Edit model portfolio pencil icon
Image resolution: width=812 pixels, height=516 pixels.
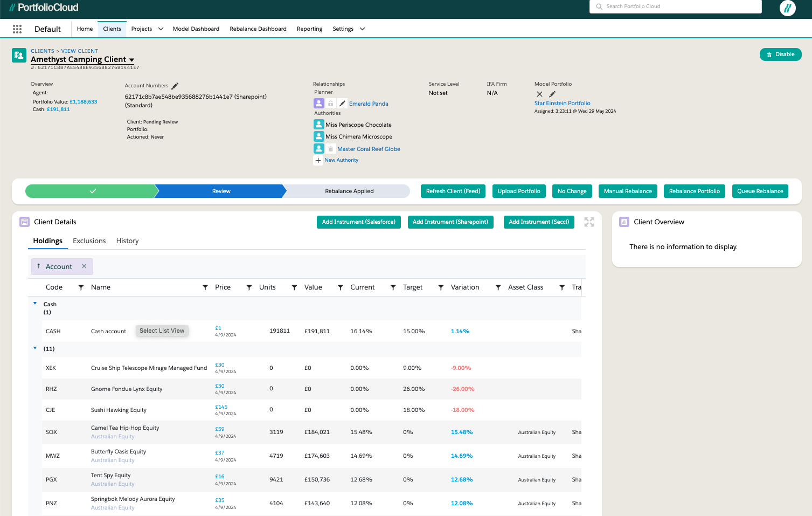(552, 94)
